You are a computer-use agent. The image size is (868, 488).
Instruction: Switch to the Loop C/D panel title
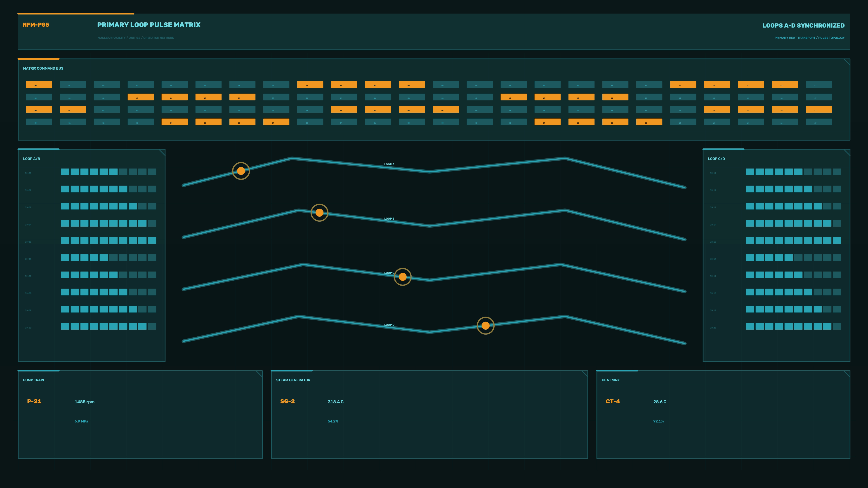pyautogui.click(x=716, y=159)
